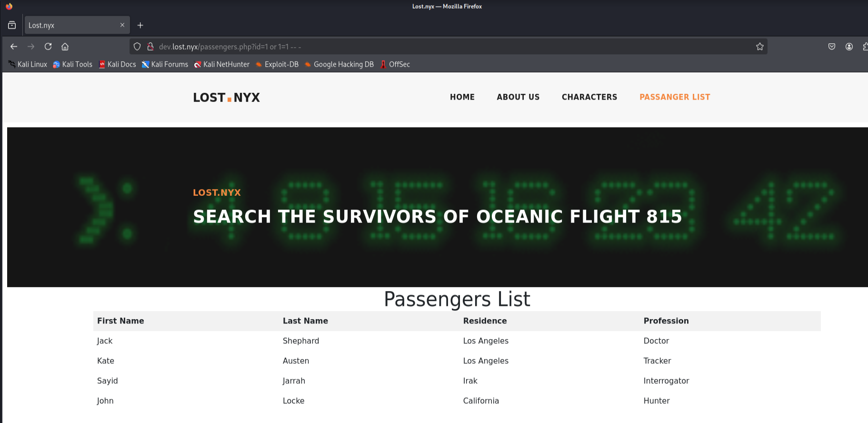Open the ABOUT US menu item
The height and width of the screenshot is (423, 868).
pos(518,97)
